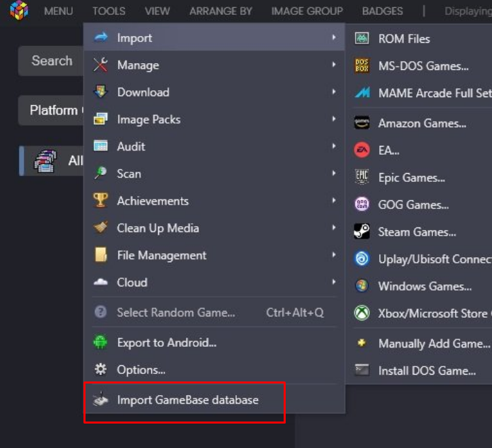492x448 pixels.
Task: Click the Manage tools icon
Action: click(x=100, y=64)
